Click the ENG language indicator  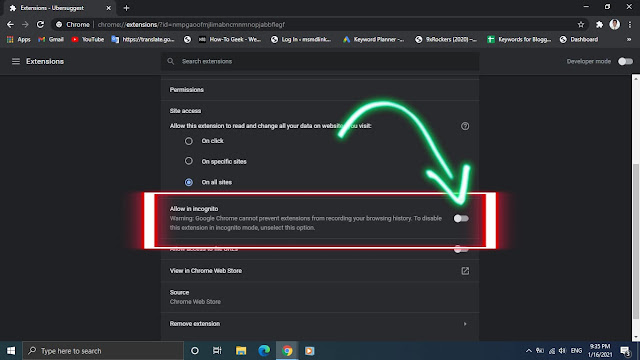coord(576,351)
